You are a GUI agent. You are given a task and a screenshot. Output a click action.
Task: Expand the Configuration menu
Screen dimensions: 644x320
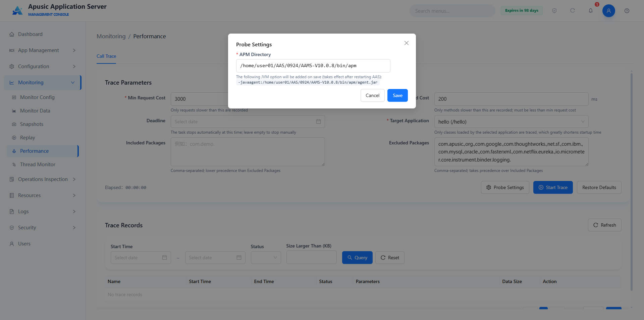(43, 66)
